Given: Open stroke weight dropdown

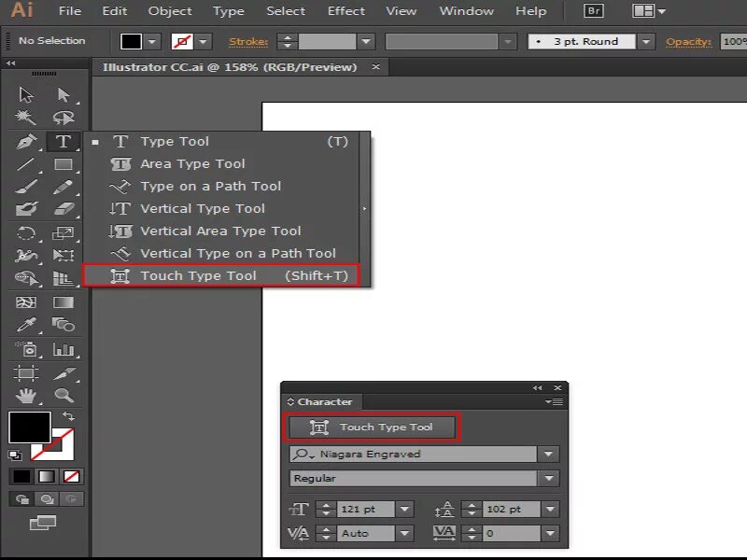Looking at the screenshot, I should tap(366, 41).
